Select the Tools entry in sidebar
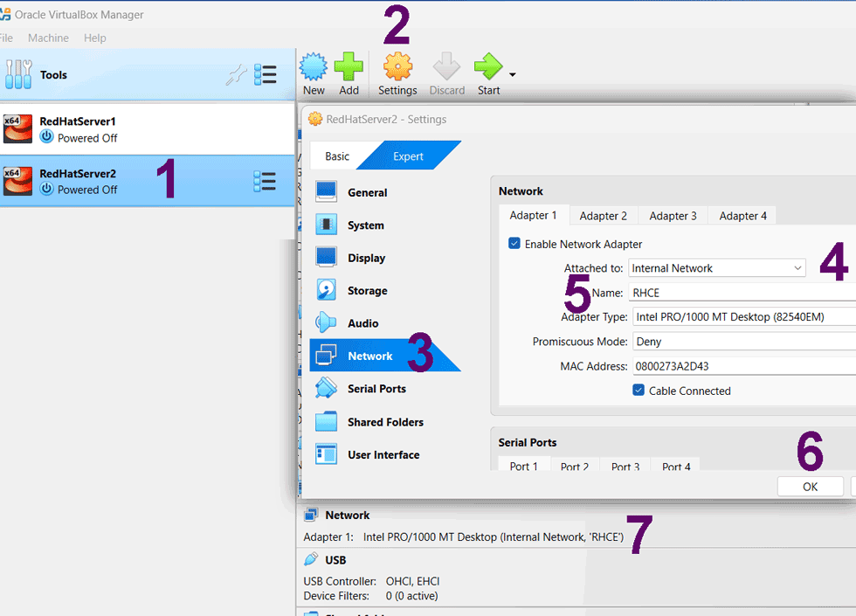Image resolution: width=856 pixels, height=616 pixels. point(148,74)
